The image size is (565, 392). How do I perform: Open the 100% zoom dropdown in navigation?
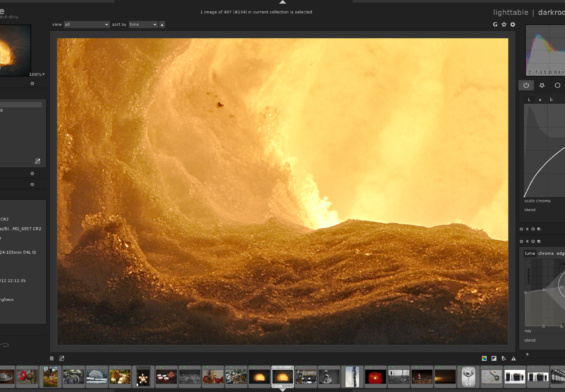click(x=37, y=74)
